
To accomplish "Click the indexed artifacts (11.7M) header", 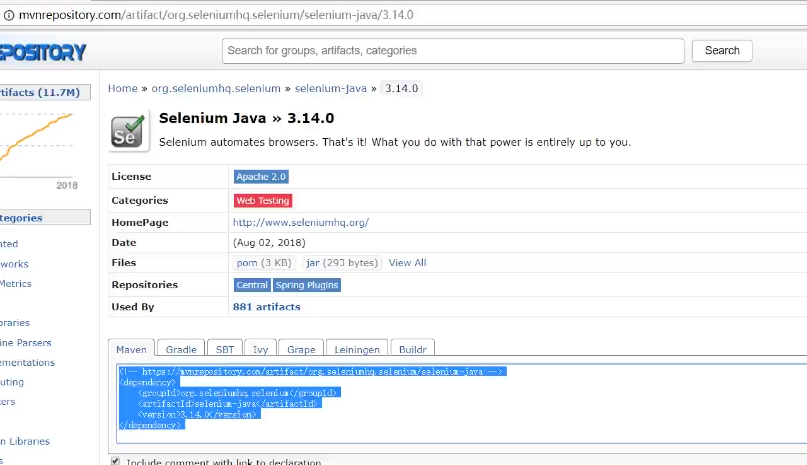I will point(45,92).
